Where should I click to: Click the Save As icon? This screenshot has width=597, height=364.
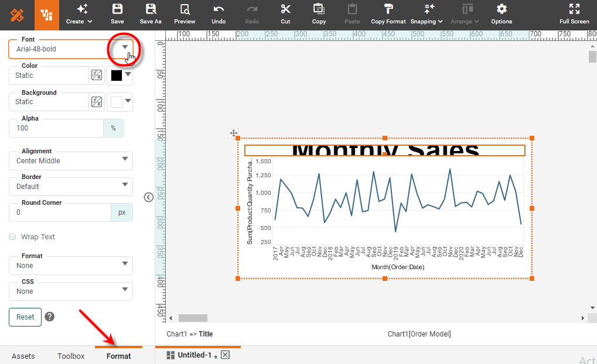pyautogui.click(x=151, y=9)
